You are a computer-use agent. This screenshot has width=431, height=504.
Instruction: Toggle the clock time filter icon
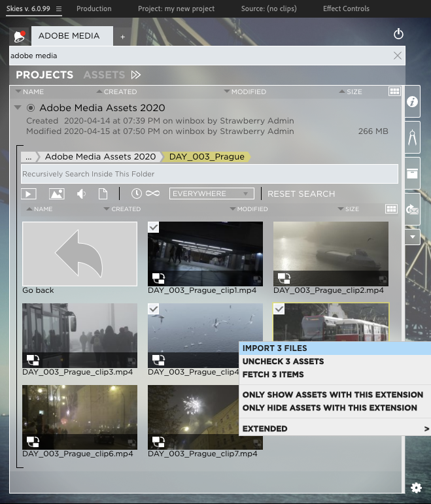point(137,193)
